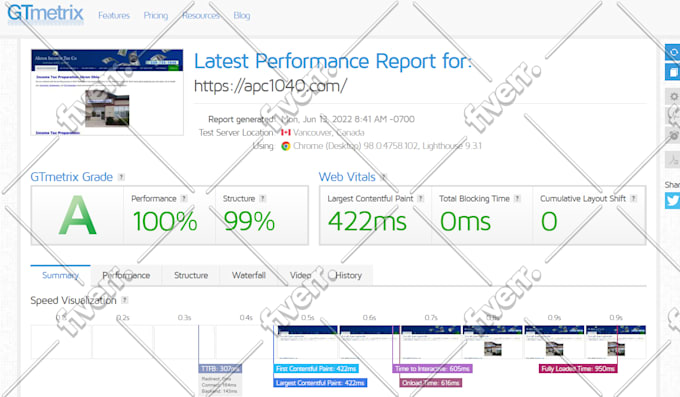This screenshot has height=397, width=680.
Task: Open help for Cumulative Layout Shift
Action: click(633, 198)
